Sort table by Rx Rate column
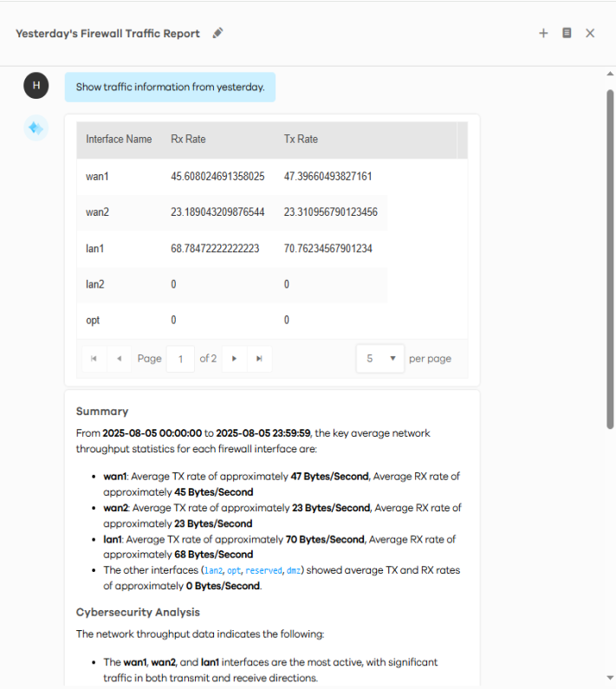616x689 pixels. tap(188, 140)
